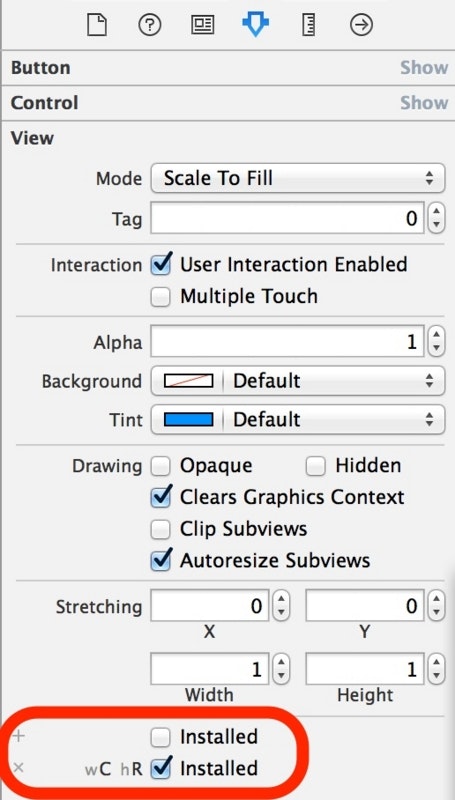Click the Tag stepper arrows
455x800 pixels.
click(436, 218)
